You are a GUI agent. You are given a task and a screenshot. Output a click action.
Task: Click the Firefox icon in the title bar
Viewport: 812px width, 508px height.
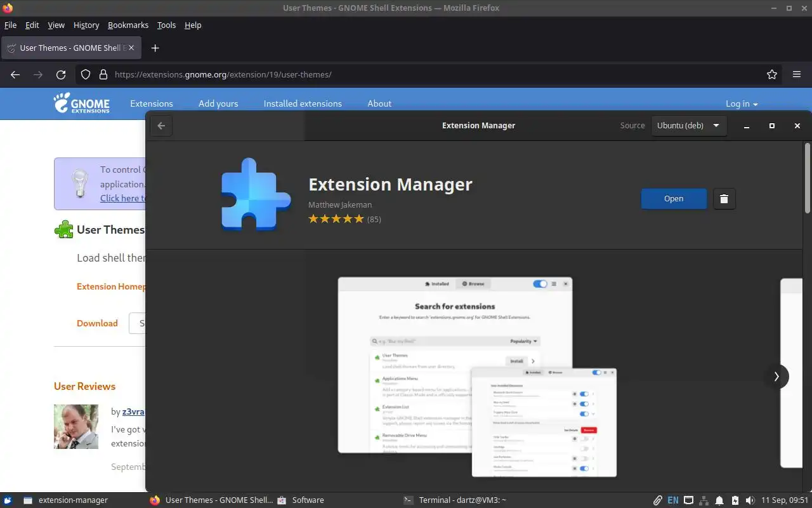pyautogui.click(x=8, y=8)
